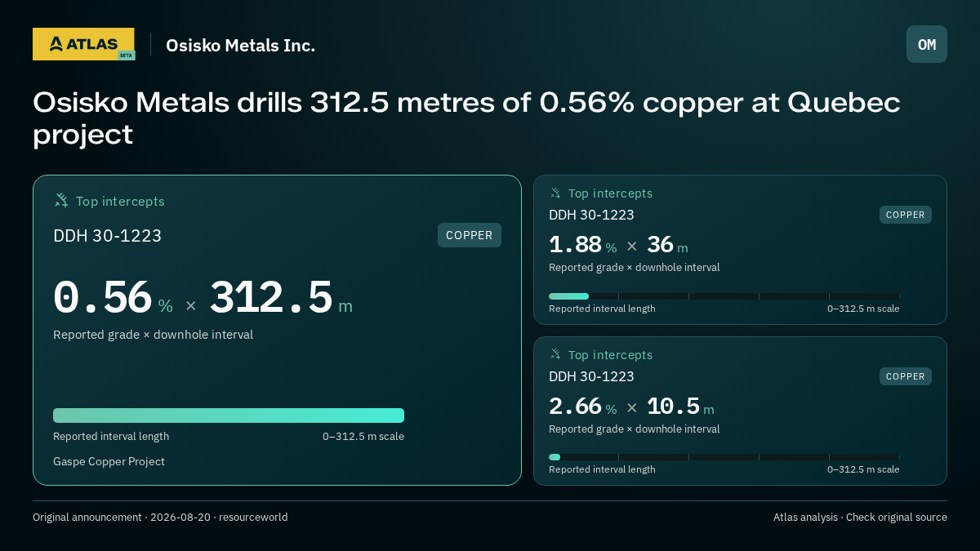Click the 312.5 m interval progress bar
This screenshot has height=551, width=980.
(x=229, y=415)
